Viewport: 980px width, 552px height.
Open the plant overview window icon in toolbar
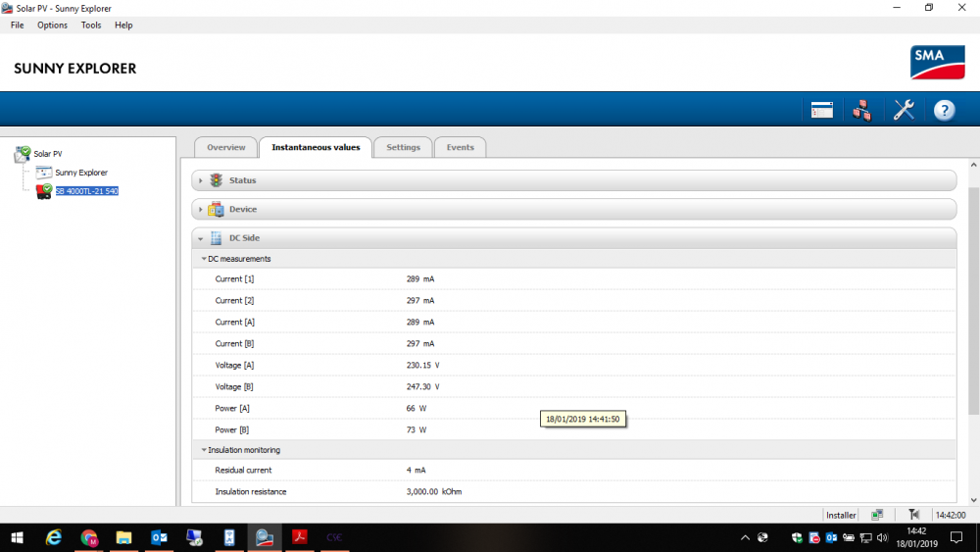(x=821, y=110)
